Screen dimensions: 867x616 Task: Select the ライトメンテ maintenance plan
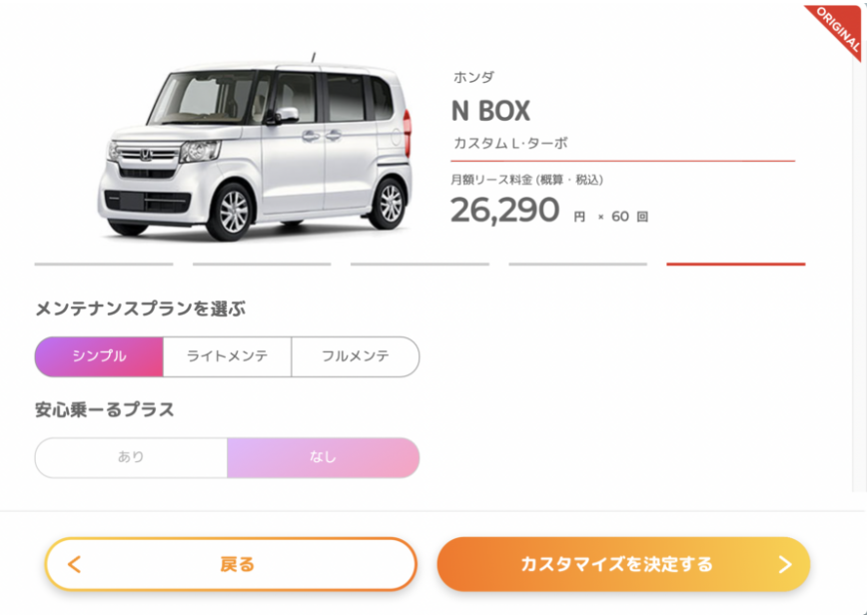[x=227, y=356]
